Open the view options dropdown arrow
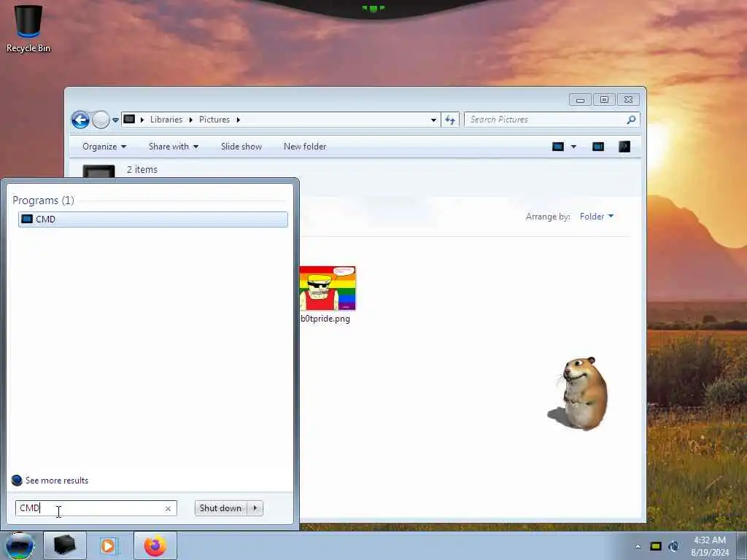 [573, 147]
